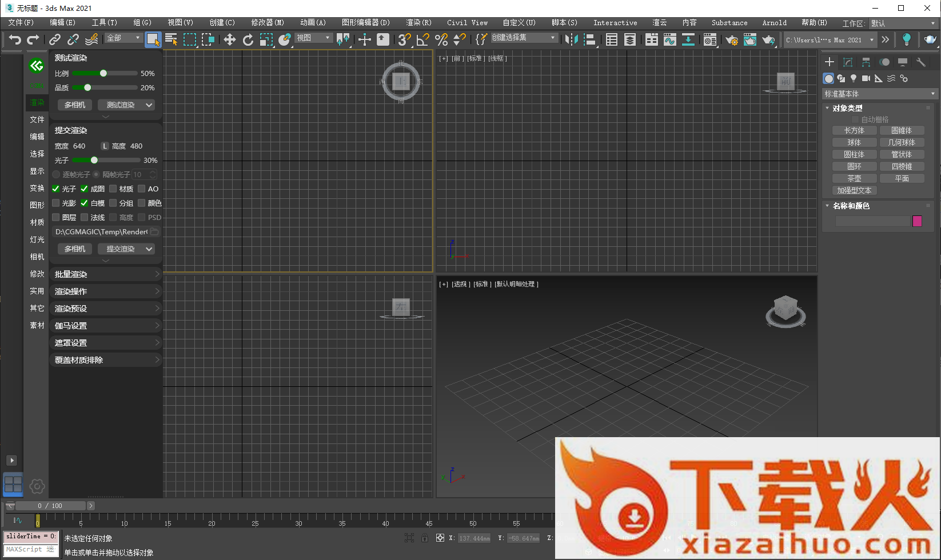Open Render Setup icon
This screenshot has width=941, height=560.
click(x=731, y=39)
